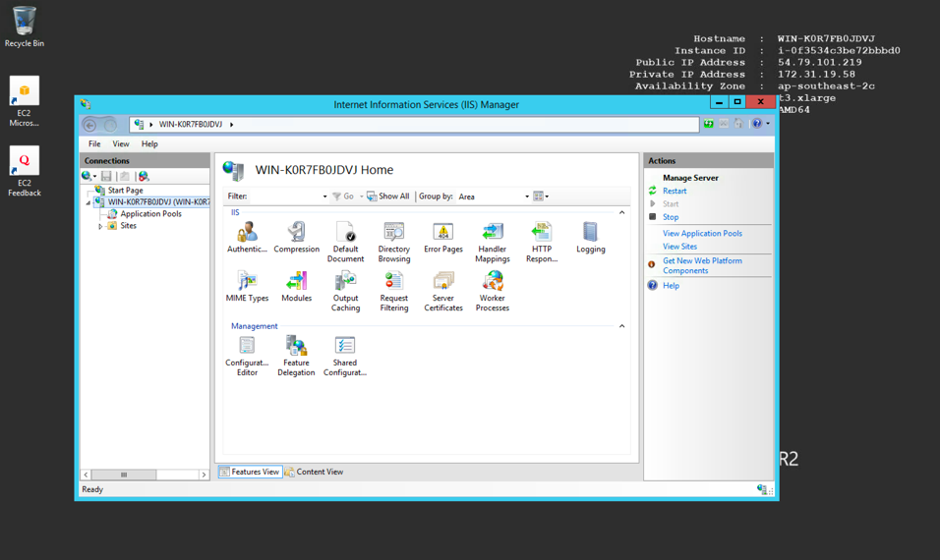Click the Save icon in Connections toolbar
940x560 pixels.
point(106,176)
